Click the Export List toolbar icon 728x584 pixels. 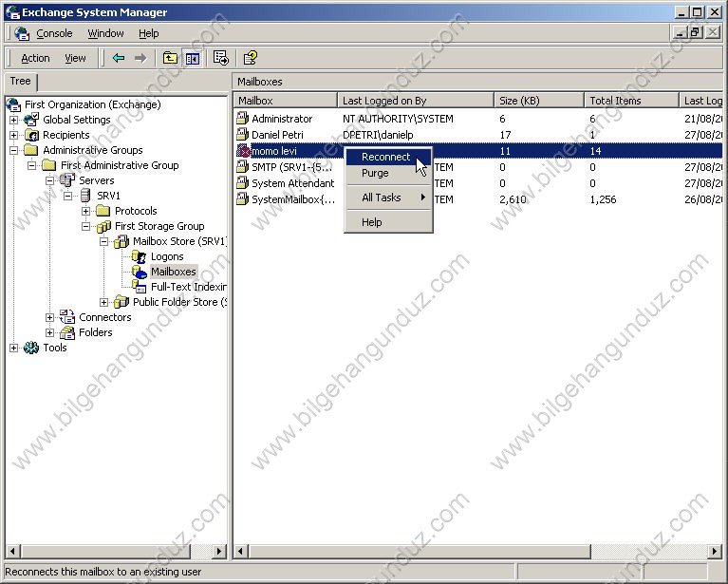click(x=221, y=58)
